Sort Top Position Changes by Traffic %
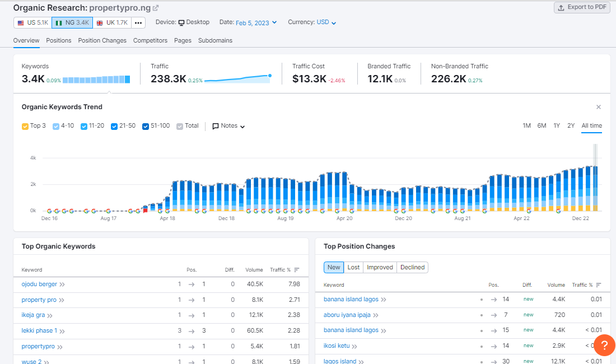The width and height of the screenshot is (616, 364). [x=586, y=285]
